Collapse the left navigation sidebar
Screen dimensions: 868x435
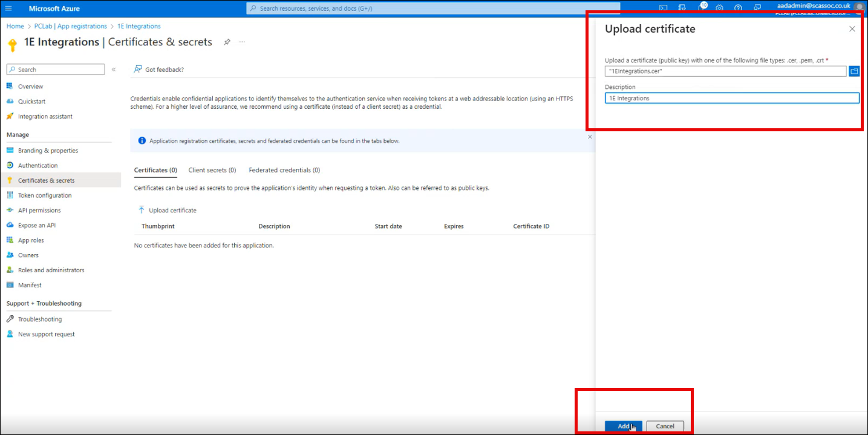[x=114, y=70]
